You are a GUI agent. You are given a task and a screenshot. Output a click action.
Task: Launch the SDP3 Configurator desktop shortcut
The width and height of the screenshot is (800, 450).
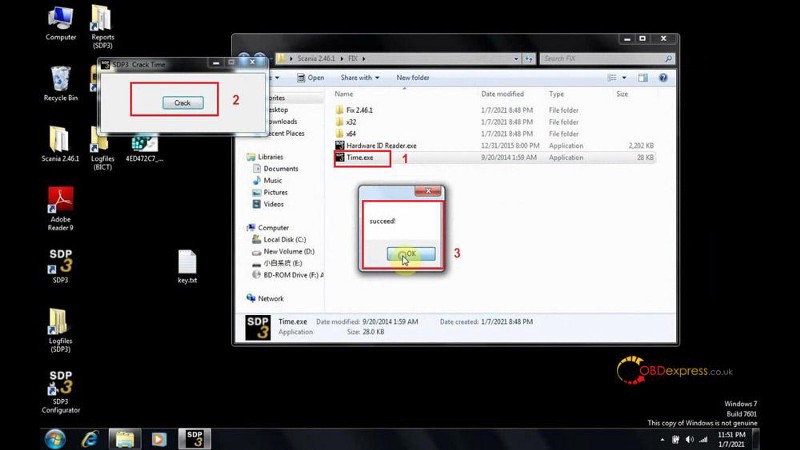tap(61, 391)
